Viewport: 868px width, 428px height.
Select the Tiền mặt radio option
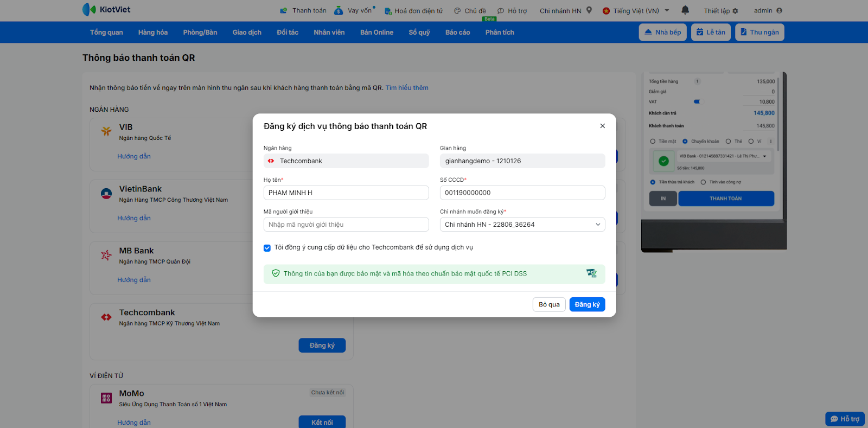[x=653, y=142]
